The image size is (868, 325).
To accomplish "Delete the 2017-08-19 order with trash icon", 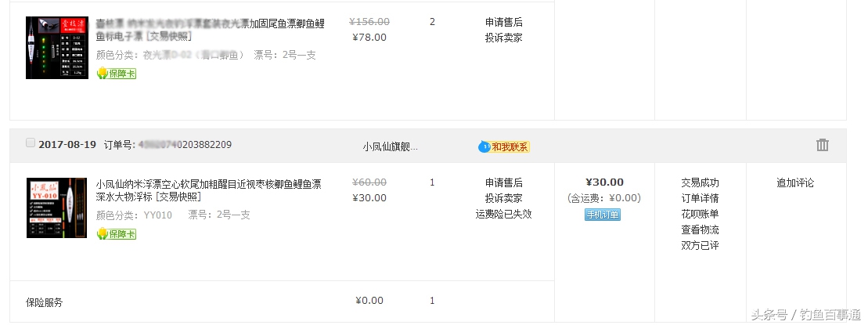I will pos(822,145).
